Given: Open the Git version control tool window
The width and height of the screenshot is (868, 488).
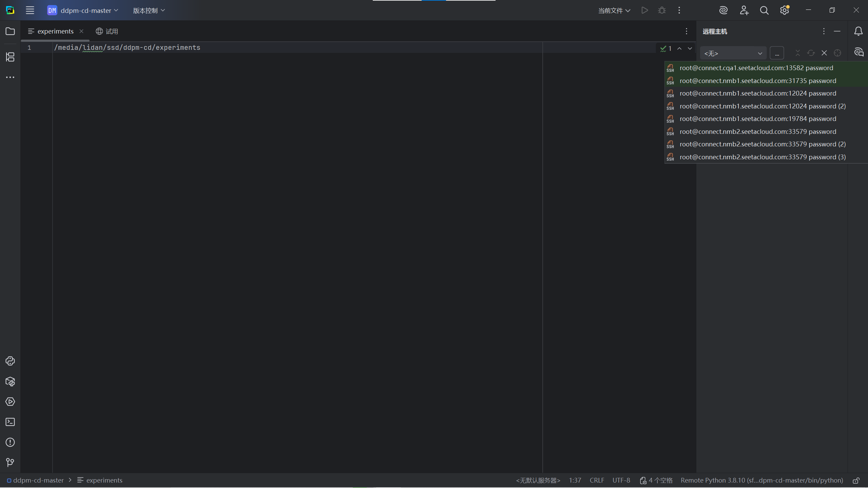Looking at the screenshot, I should (10, 462).
